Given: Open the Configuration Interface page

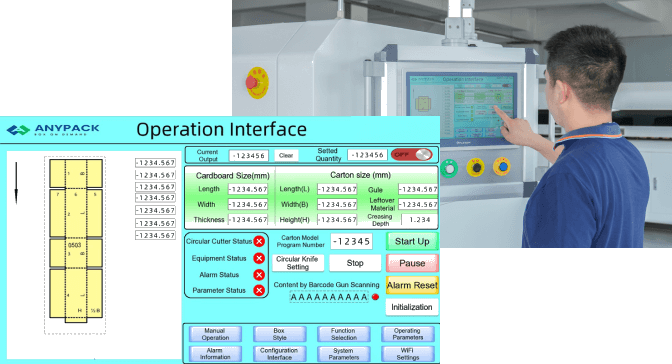Looking at the screenshot, I should point(279,354).
